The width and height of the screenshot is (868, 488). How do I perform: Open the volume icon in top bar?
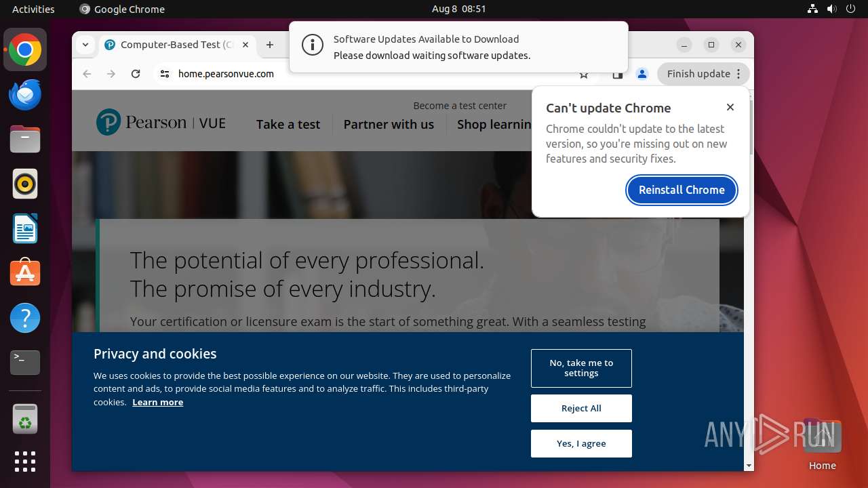click(x=832, y=9)
